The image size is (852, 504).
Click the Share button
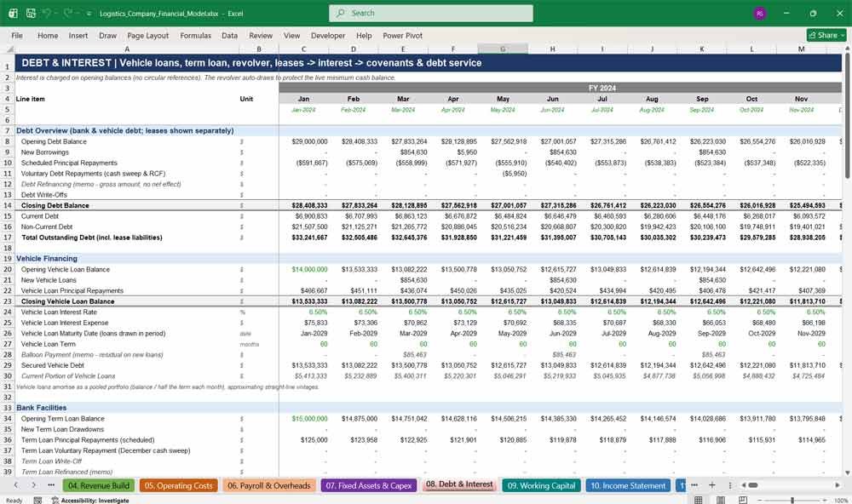[x=826, y=35]
